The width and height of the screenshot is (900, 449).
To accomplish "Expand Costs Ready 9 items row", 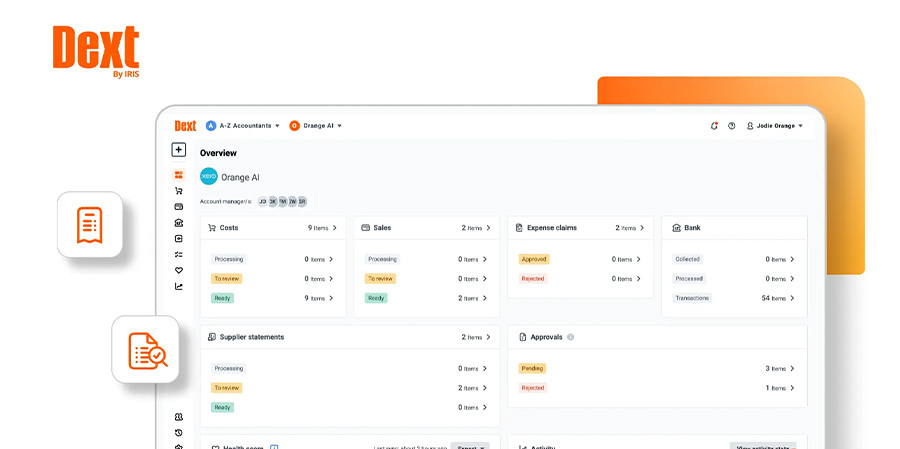I will (x=272, y=298).
